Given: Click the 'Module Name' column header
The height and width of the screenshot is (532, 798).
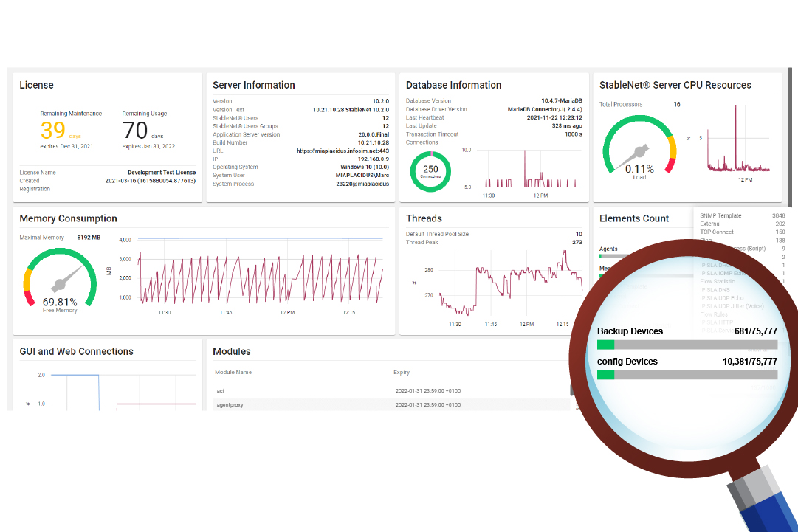Looking at the screenshot, I should pyautogui.click(x=233, y=373).
